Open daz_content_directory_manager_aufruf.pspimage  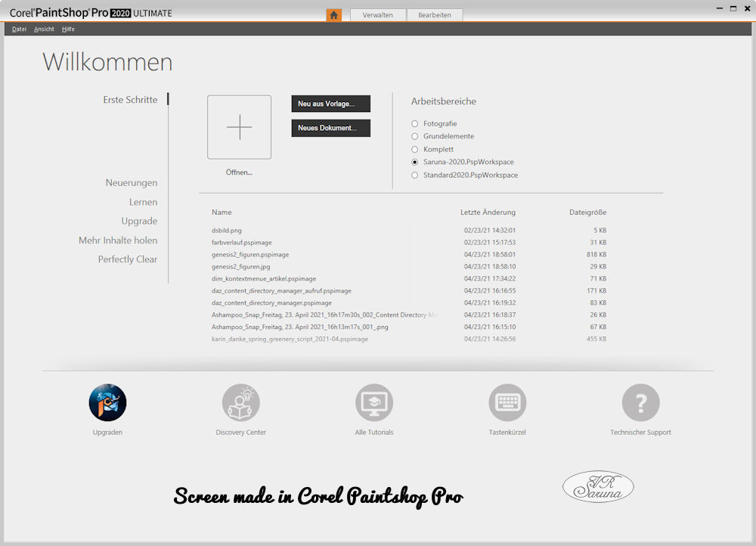281,291
